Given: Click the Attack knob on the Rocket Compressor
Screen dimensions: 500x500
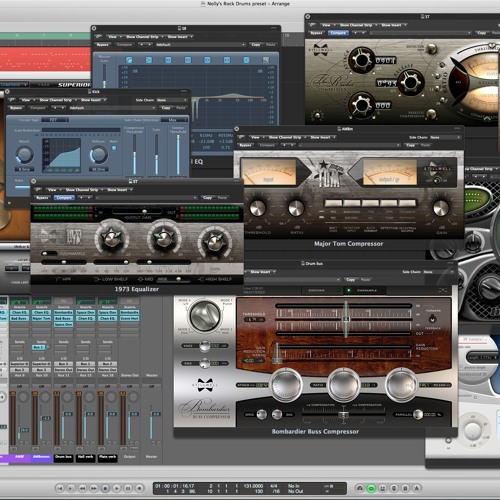Looking at the screenshot, I should (x=361, y=60).
